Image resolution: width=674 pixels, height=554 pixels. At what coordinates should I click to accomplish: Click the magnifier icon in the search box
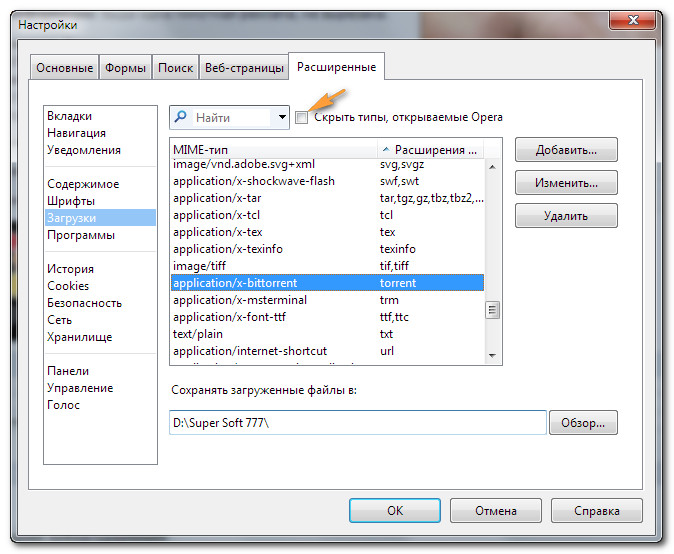[x=181, y=116]
